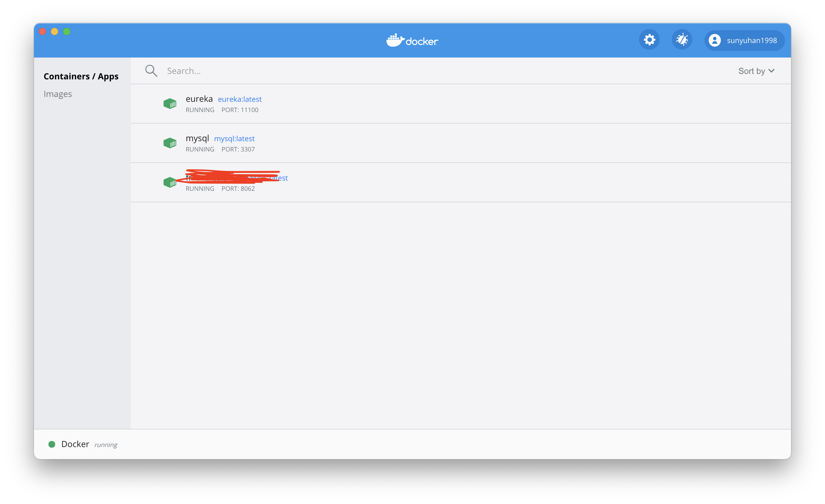
Task: Click the Docker whale logo
Action: coord(412,41)
